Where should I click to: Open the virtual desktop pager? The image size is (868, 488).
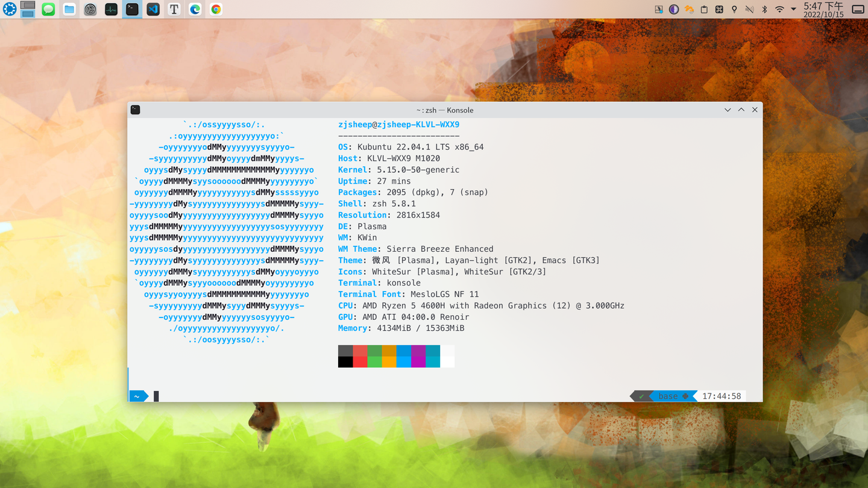click(x=28, y=9)
